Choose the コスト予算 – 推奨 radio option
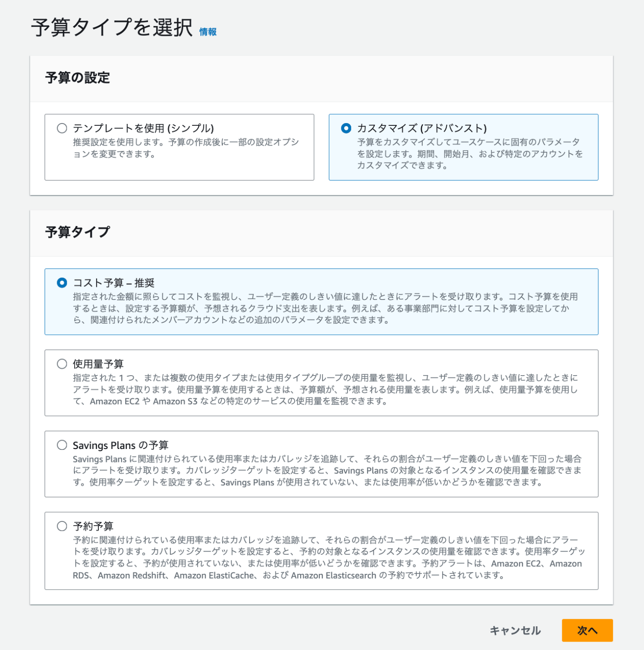644x650 pixels. [x=62, y=283]
